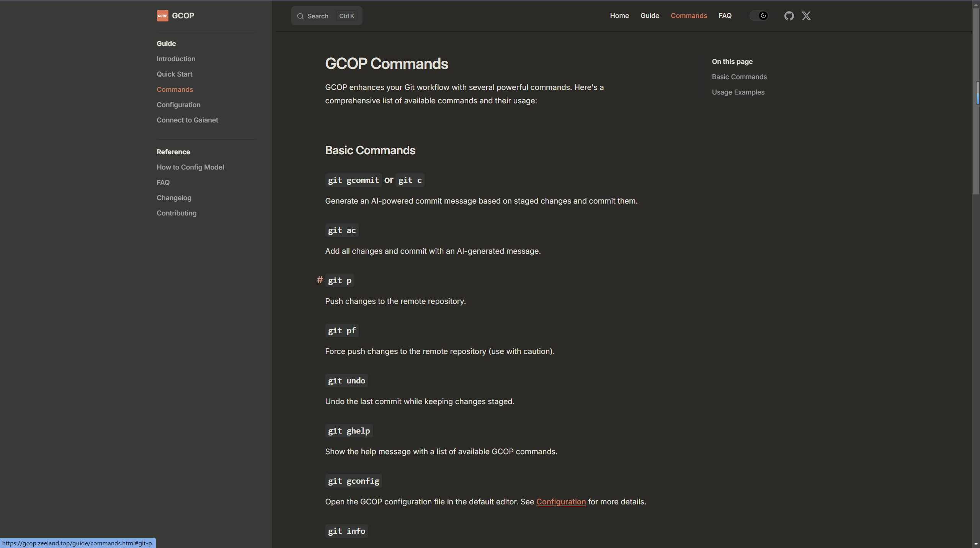
Task: Open the Configuration sidebar link
Action: [x=178, y=104]
